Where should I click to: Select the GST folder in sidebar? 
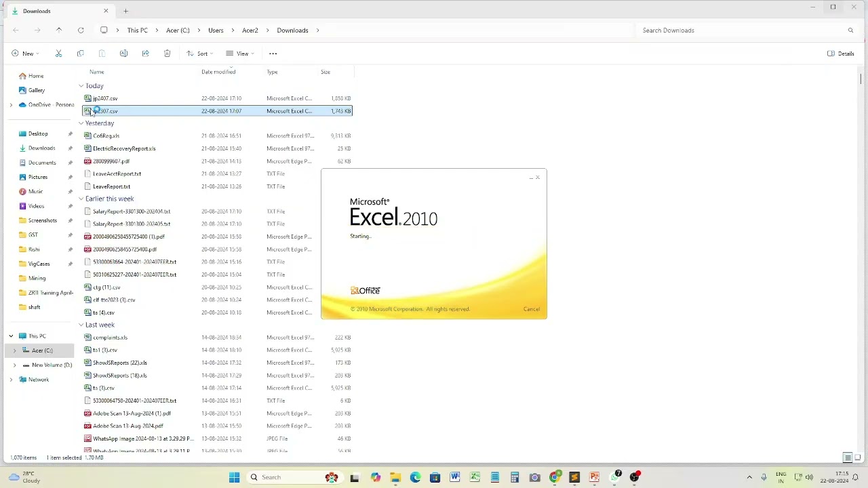(x=33, y=235)
